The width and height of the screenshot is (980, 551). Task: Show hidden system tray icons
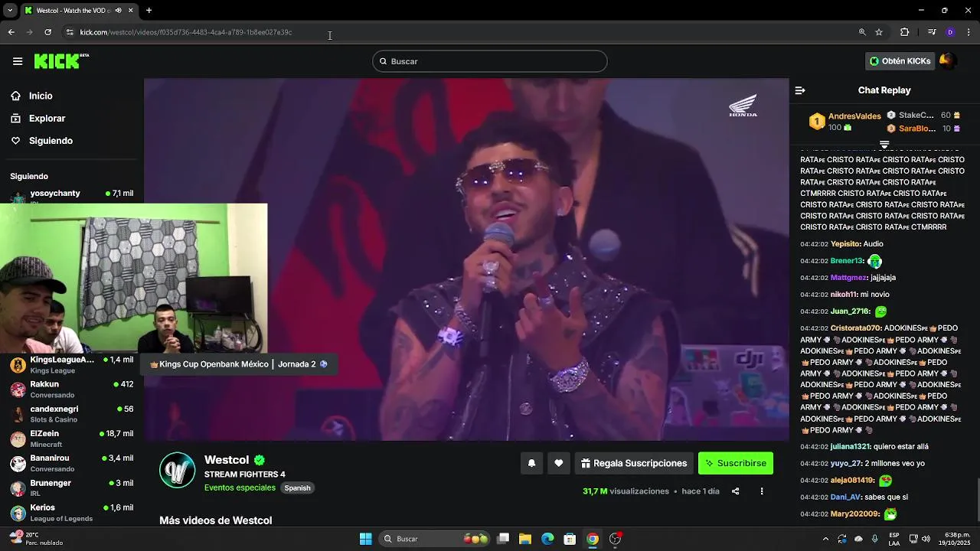[825, 539]
